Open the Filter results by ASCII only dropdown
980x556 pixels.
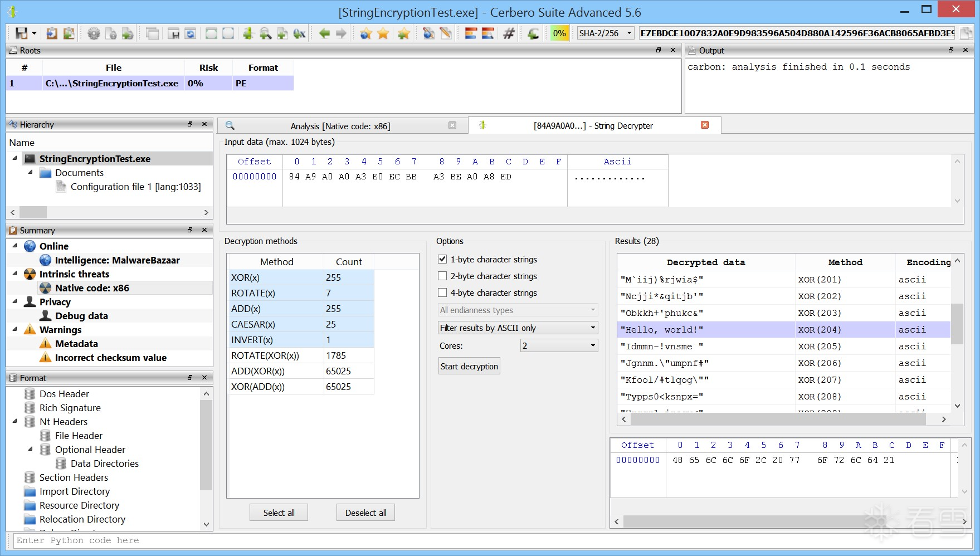(518, 328)
